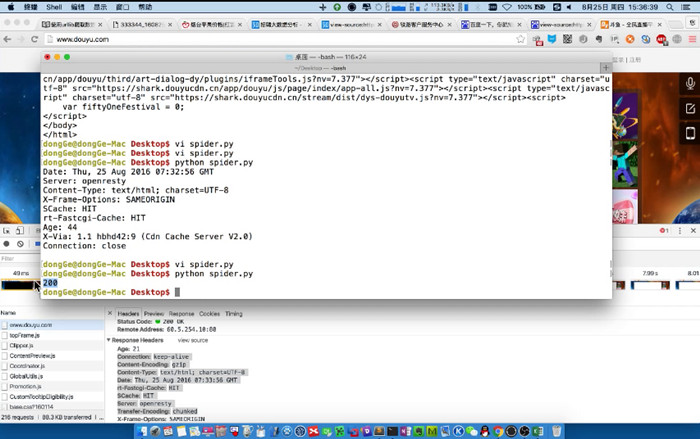Viewport: 700px width, 439px height.
Task: Select the DevTools inspect element icon
Action: 7,230
